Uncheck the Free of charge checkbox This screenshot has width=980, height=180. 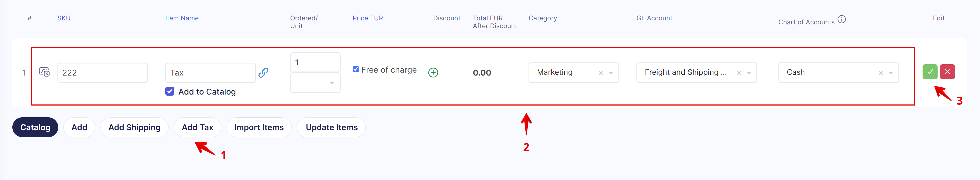coord(356,69)
